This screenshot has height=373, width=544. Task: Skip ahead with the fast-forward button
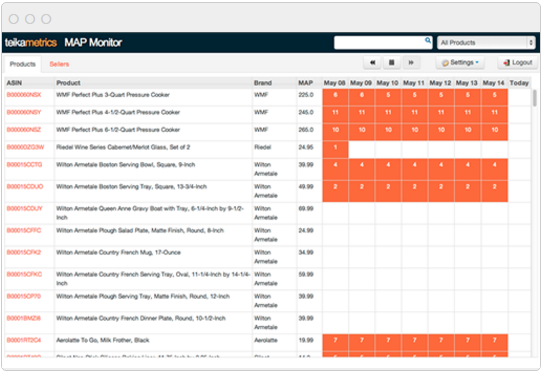[411, 63]
